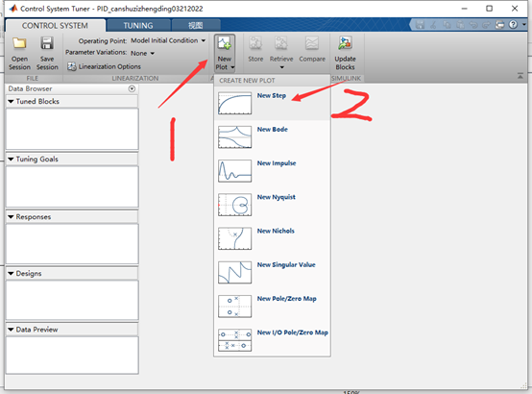The image size is (532, 394).
Task: Collapse the Tuned Blocks section
Action: pyautogui.click(x=11, y=101)
